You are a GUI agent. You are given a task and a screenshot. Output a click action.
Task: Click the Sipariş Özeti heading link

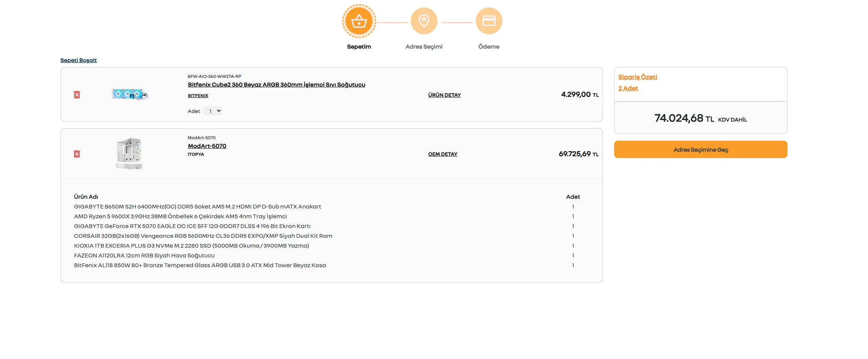[638, 77]
